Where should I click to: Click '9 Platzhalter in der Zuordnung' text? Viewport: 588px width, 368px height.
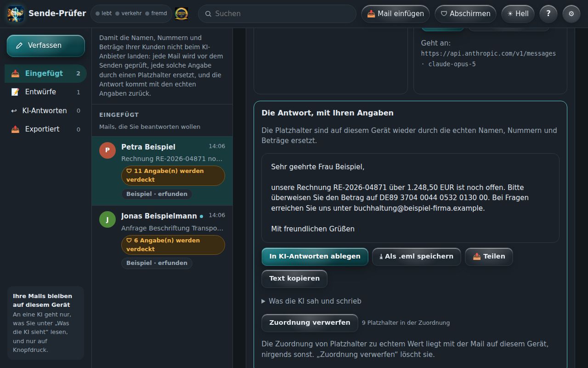[406, 323]
